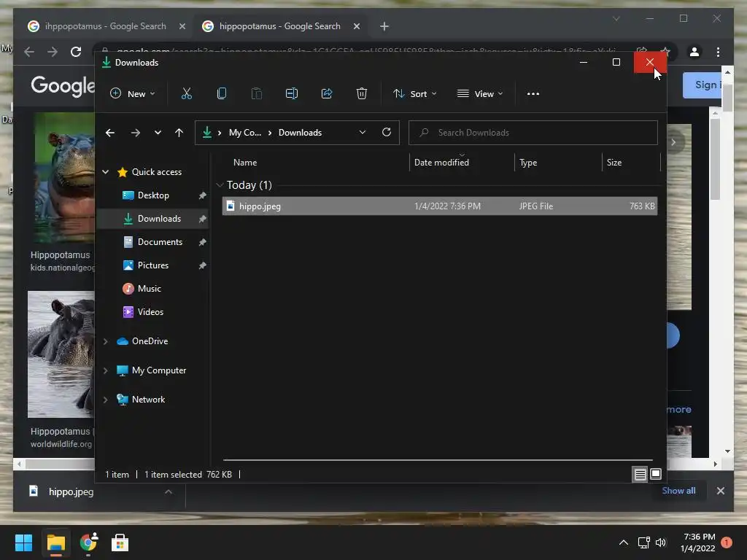Click the Paste icon in Explorer toolbar
Viewport: 747px width, 560px height.
pyautogui.click(x=256, y=93)
